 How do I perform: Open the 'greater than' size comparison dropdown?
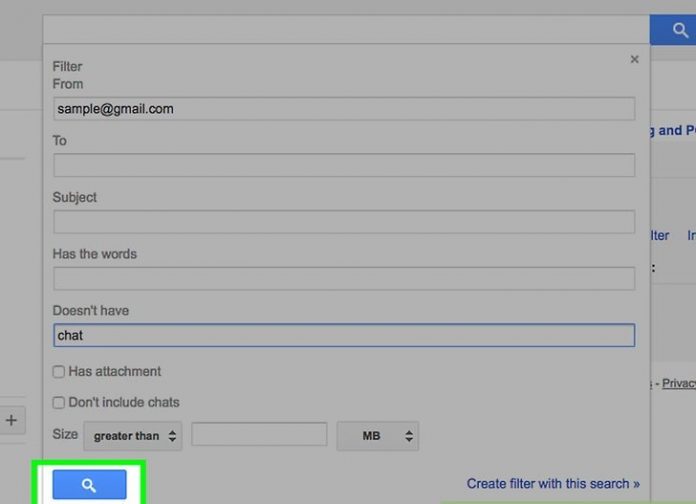click(133, 436)
